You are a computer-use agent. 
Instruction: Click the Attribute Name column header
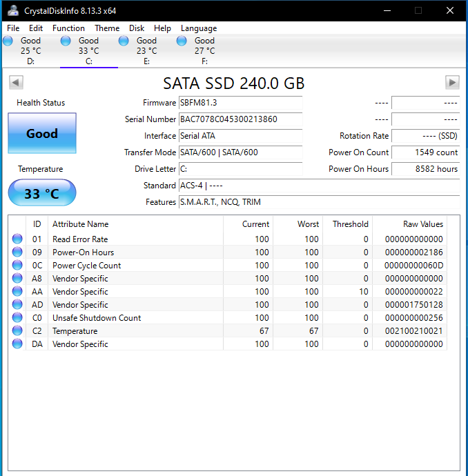[x=135, y=224]
